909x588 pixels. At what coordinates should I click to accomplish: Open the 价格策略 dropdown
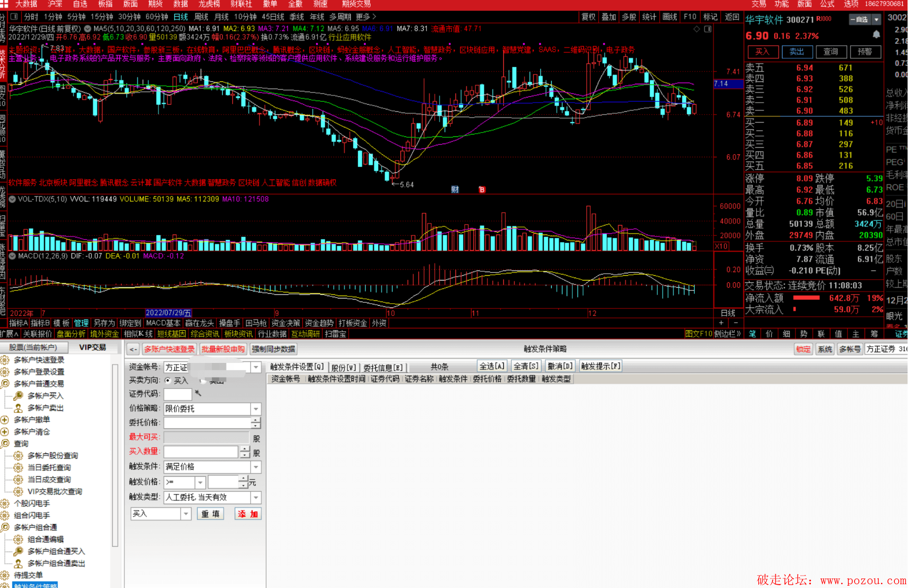click(x=255, y=409)
